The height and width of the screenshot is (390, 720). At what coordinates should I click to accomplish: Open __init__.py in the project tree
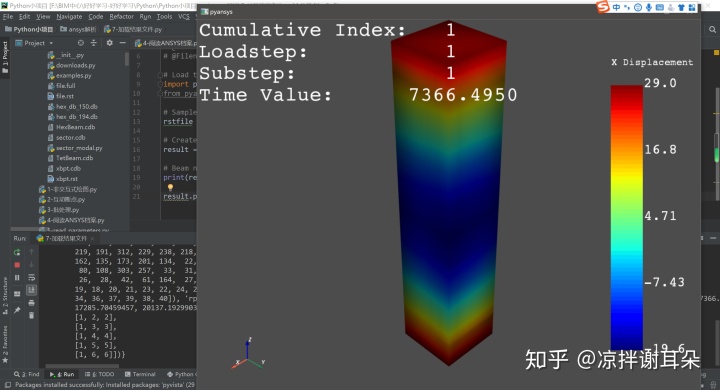[x=66, y=55]
